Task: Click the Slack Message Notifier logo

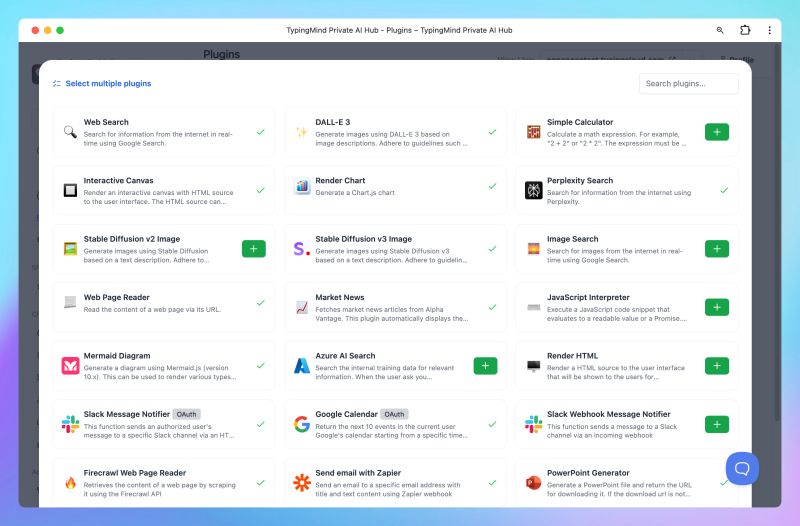Action: tap(70, 424)
